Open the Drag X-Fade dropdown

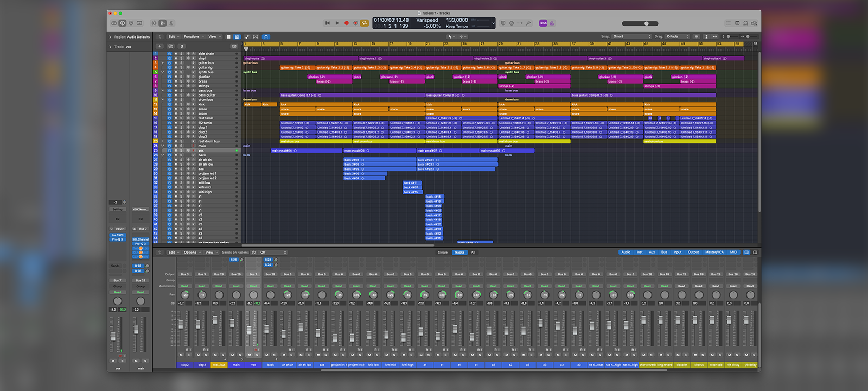tap(677, 36)
